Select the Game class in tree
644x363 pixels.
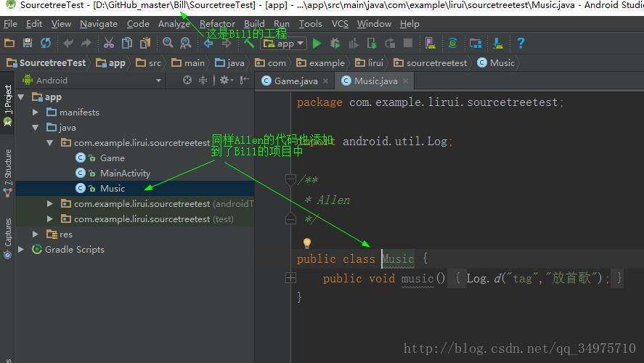[x=112, y=158]
